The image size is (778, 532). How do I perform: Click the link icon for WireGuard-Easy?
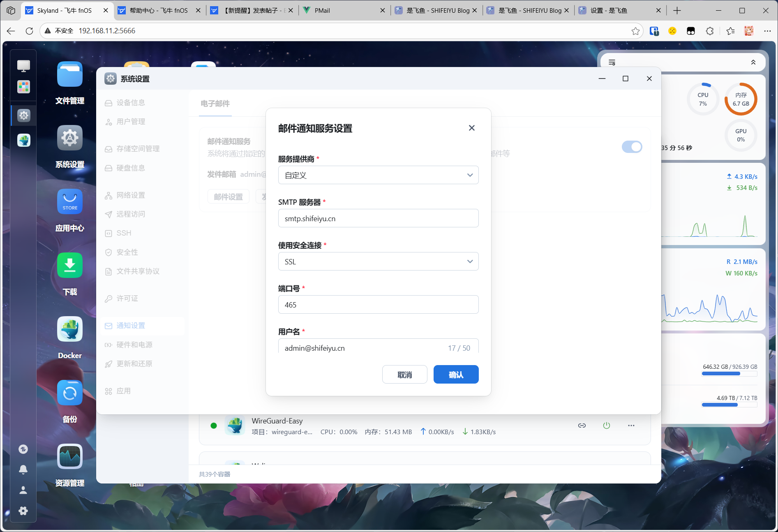582,426
